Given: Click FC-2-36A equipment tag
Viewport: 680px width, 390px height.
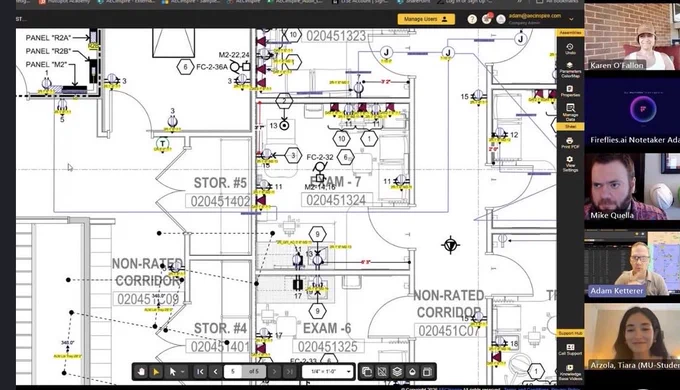Looking at the screenshot, I should pos(212,67).
